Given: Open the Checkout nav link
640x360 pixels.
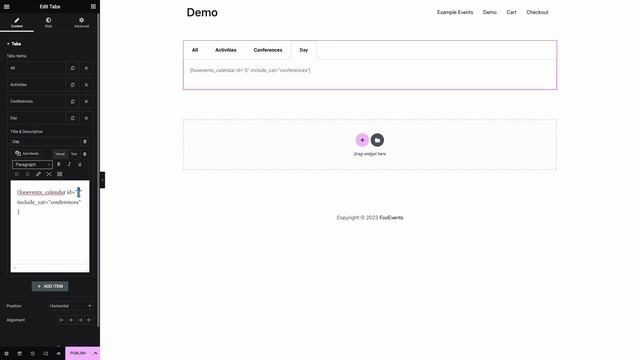Looking at the screenshot, I should (537, 12).
